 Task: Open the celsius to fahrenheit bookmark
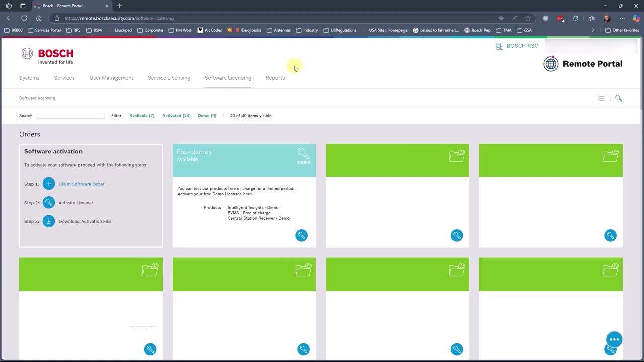436,30
